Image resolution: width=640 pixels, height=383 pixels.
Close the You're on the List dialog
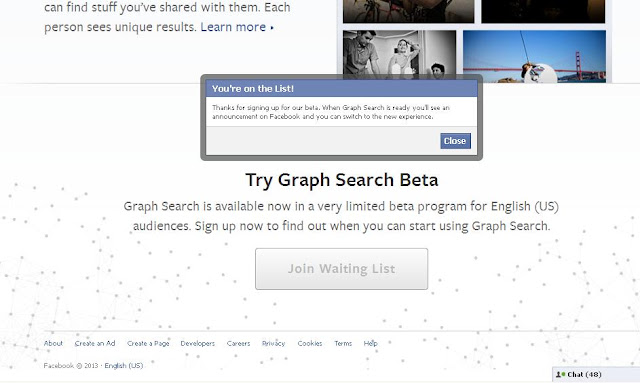(455, 141)
